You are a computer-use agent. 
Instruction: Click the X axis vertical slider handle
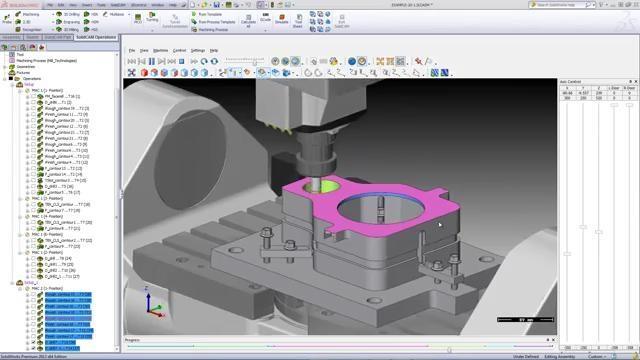coord(567,254)
